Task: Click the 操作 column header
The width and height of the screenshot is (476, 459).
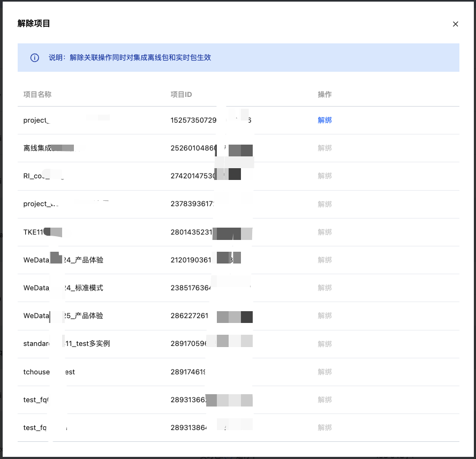Action: tap(324, 94)
